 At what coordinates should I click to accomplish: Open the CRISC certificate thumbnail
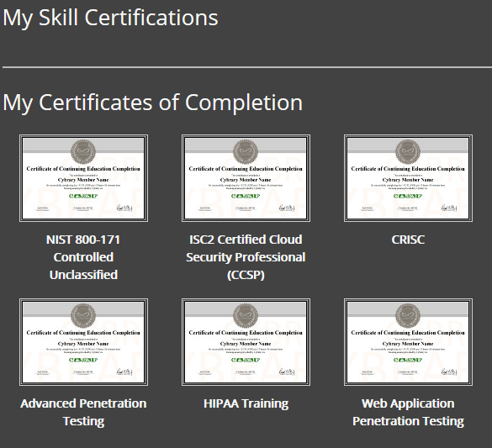[408, 178]
